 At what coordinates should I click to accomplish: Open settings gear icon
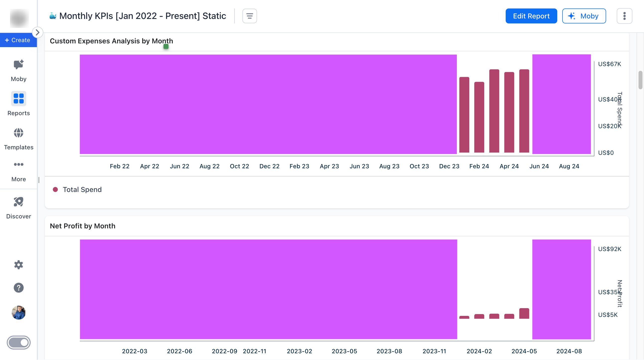click(x=18, y=265)
